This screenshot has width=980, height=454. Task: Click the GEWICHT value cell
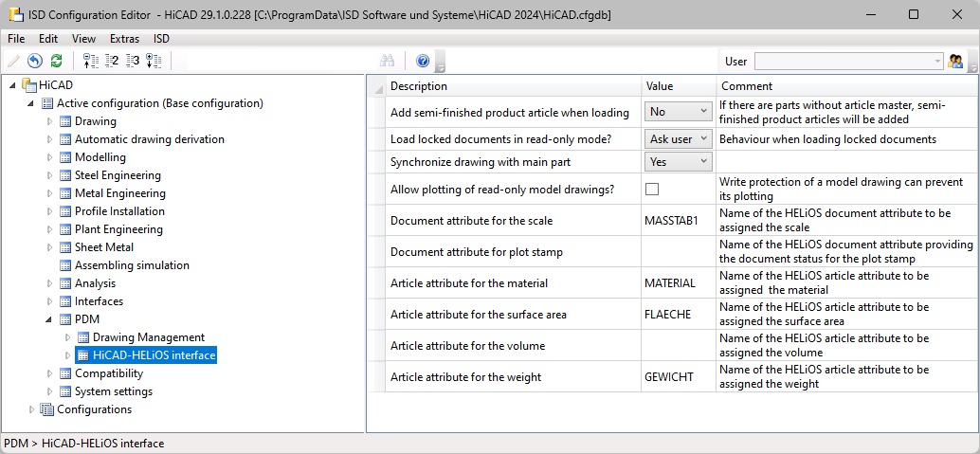(x=679, y=376)
